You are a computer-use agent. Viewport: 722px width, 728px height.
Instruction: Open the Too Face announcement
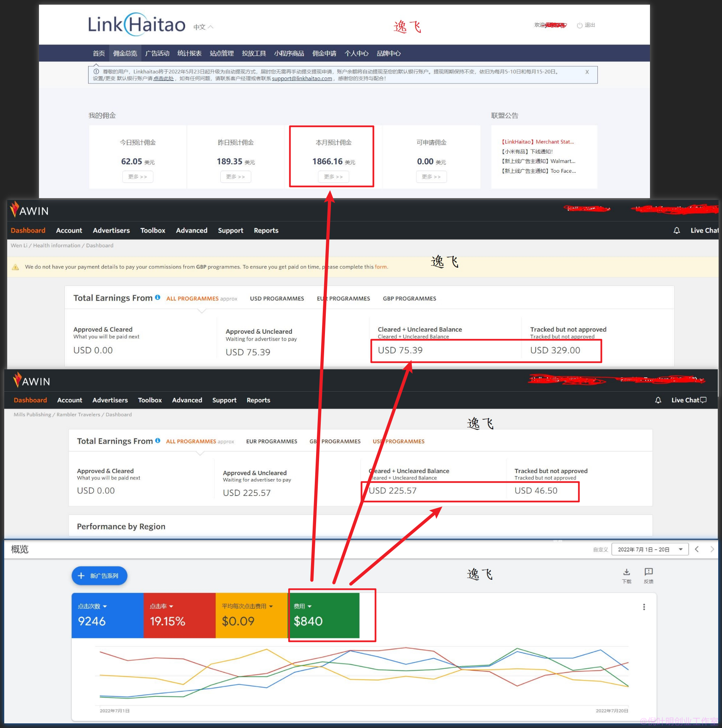(539, 171)
